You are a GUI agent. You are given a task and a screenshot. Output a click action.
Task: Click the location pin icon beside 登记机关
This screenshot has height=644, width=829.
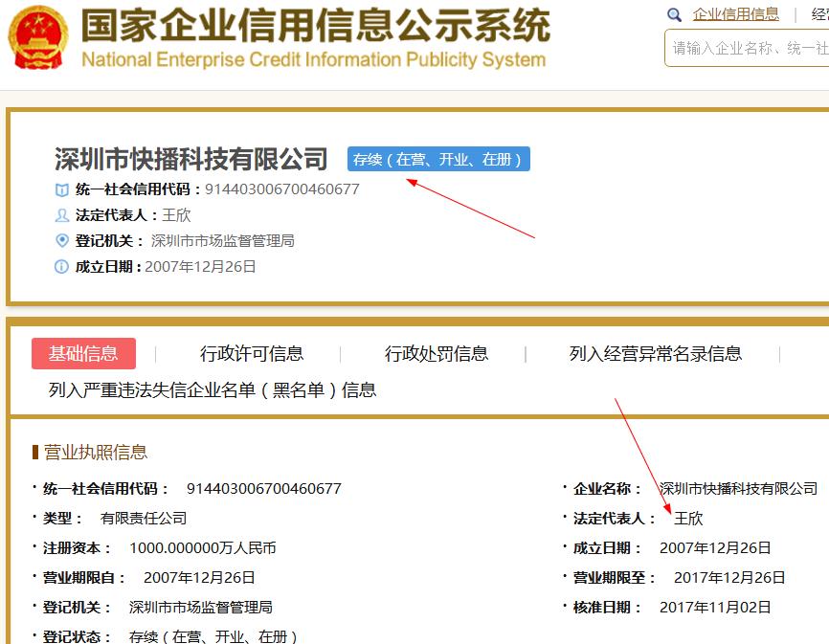click(x=62, y=240)
